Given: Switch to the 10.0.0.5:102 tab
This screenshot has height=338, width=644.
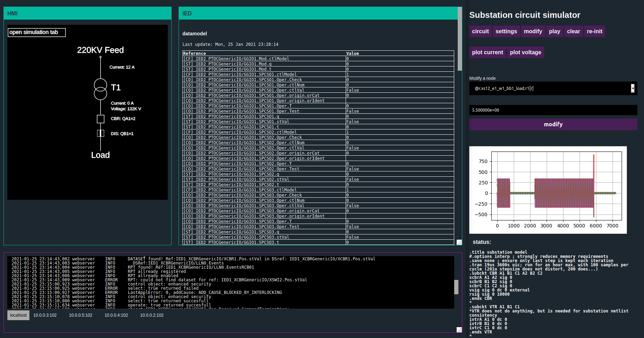Looking at the screenshot, I should 81,315.
